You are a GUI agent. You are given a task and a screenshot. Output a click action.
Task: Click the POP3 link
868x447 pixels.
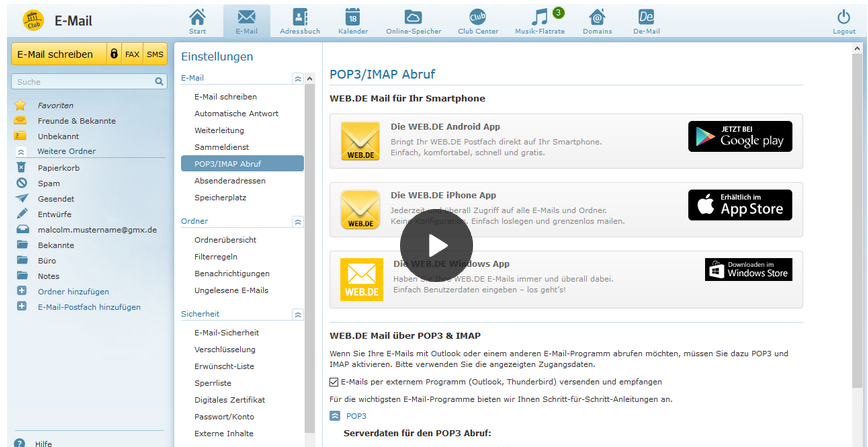click(356, 415)
